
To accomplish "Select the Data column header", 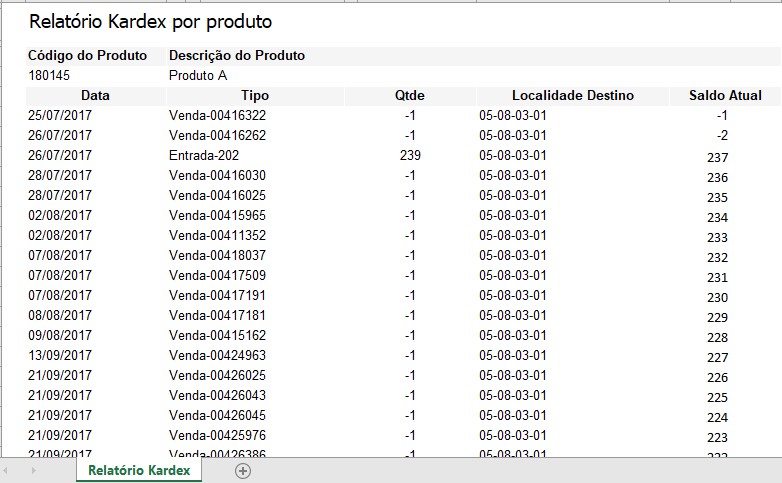I will [x=96, y=96].
